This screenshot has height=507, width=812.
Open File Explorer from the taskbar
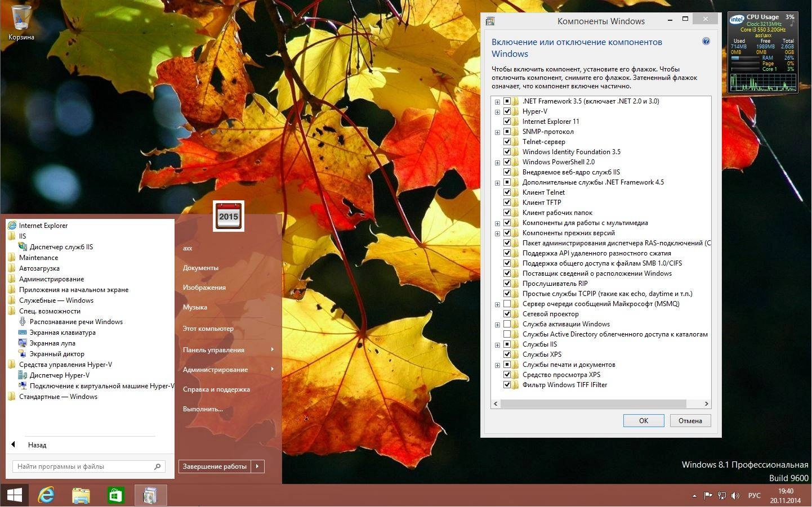[x=81, y=495]
